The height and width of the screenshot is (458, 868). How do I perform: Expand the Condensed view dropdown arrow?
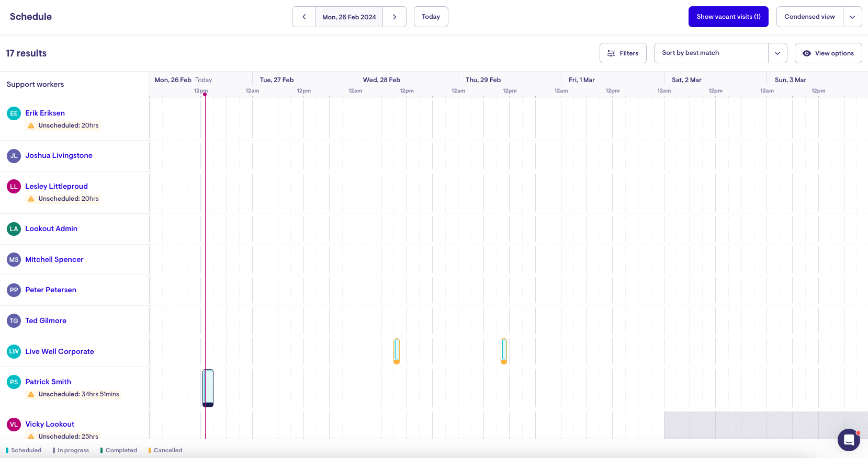pos(852,17)
